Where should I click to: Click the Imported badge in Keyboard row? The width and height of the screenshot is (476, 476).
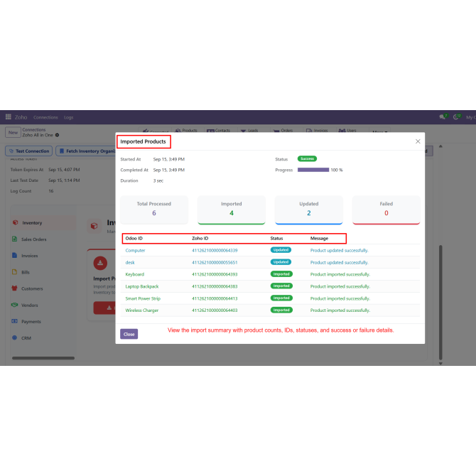[281, 274]
